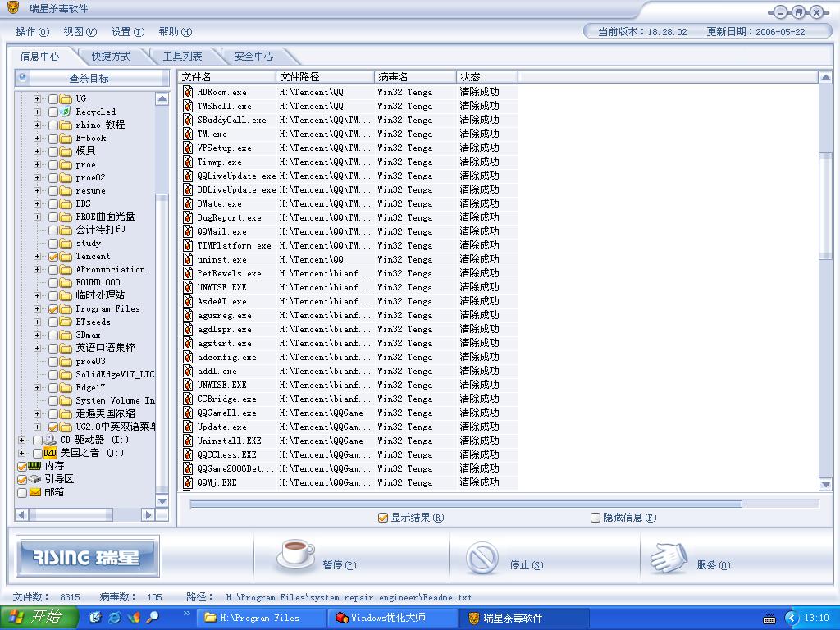Click the 停止(S) stop label
This screenshot has height=630, width=840.
click(526, 564)
